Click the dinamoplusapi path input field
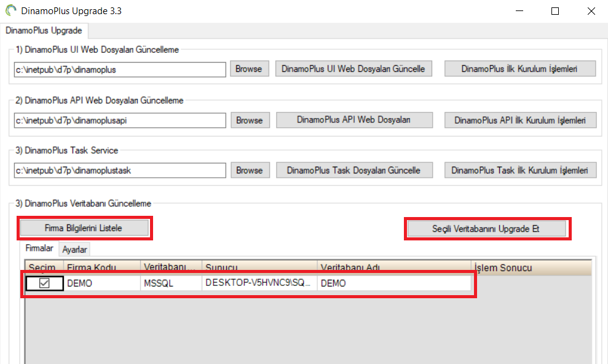Screen dimensions: 608x364 pos(120,121)
